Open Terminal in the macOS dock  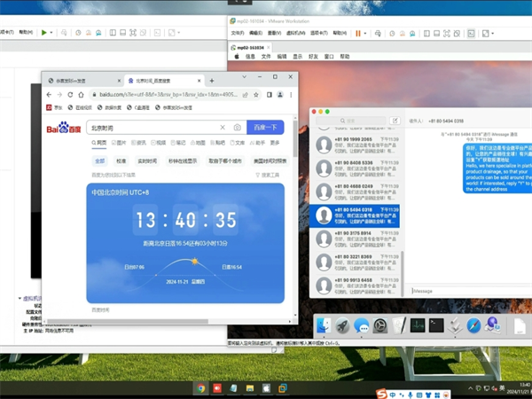[x=435, y=325]
